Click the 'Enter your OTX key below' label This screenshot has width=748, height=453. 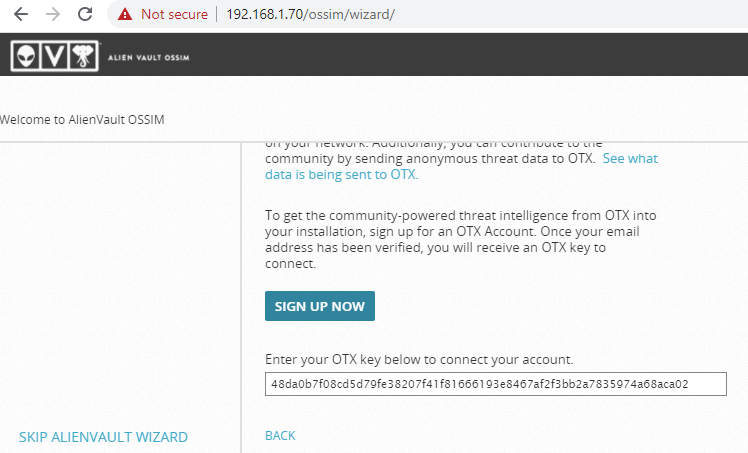(x=418, y=359)
